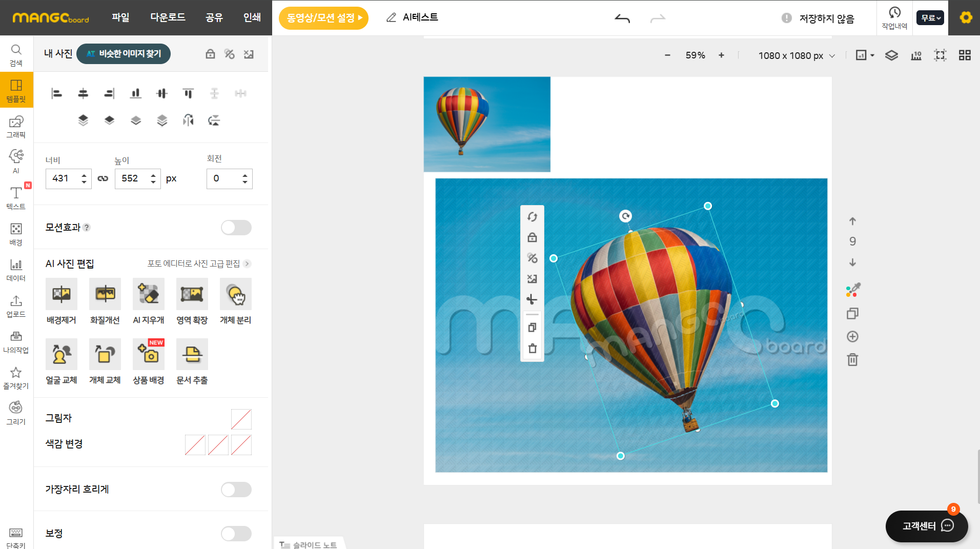Open the 영역 확장 area expansion tool
Image resolution: width=980 pixels, height=549 pixels.
point(192,301)
